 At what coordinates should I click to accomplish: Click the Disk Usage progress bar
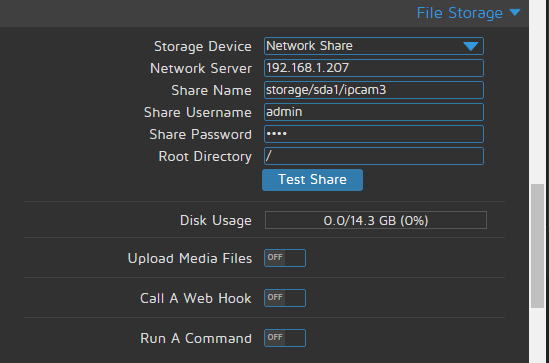tap(376, 220)
